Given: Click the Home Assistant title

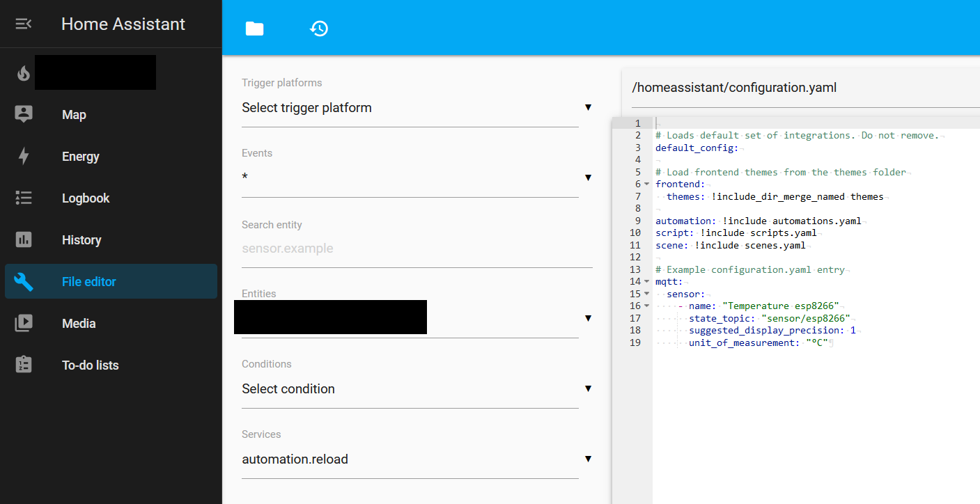Looking at the screenshot, I should tap(123, 24).
